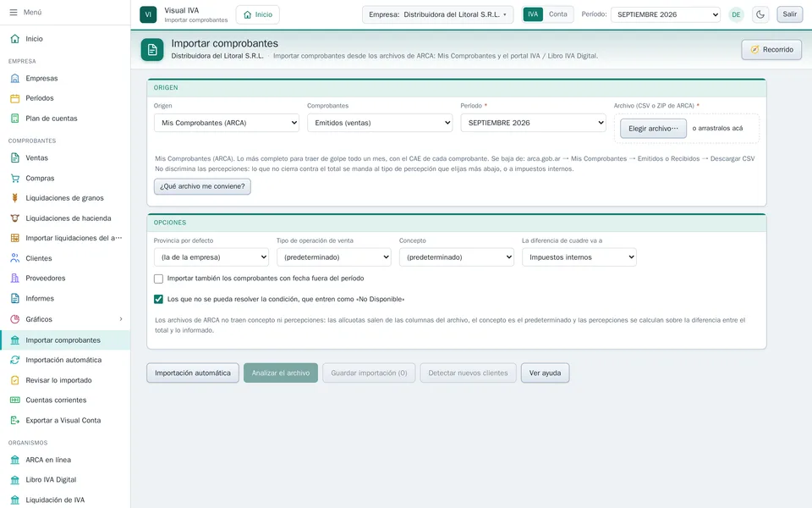Viewport: 812px width, 508px height.
Task: Open the Comprobantes dropdown Emitidos (ventas)
Action: [x=380, y=123]
